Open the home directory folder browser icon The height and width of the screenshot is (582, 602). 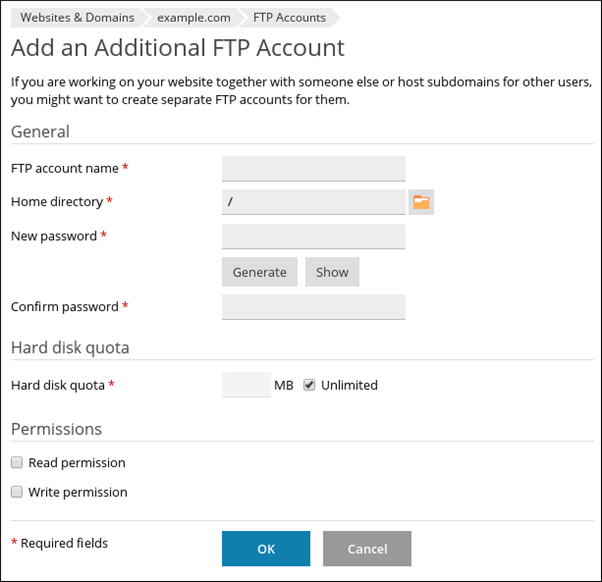(x=421, y=202)
